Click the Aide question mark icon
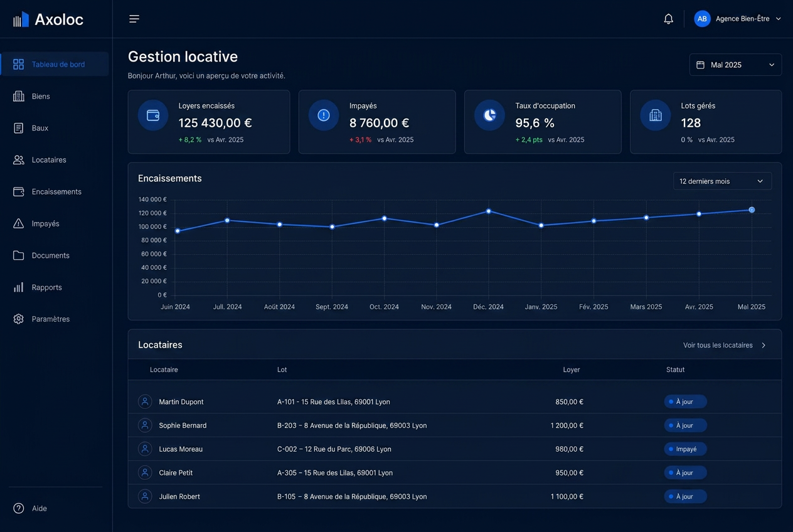Viewport: 793px width, 532px height. 19,508
